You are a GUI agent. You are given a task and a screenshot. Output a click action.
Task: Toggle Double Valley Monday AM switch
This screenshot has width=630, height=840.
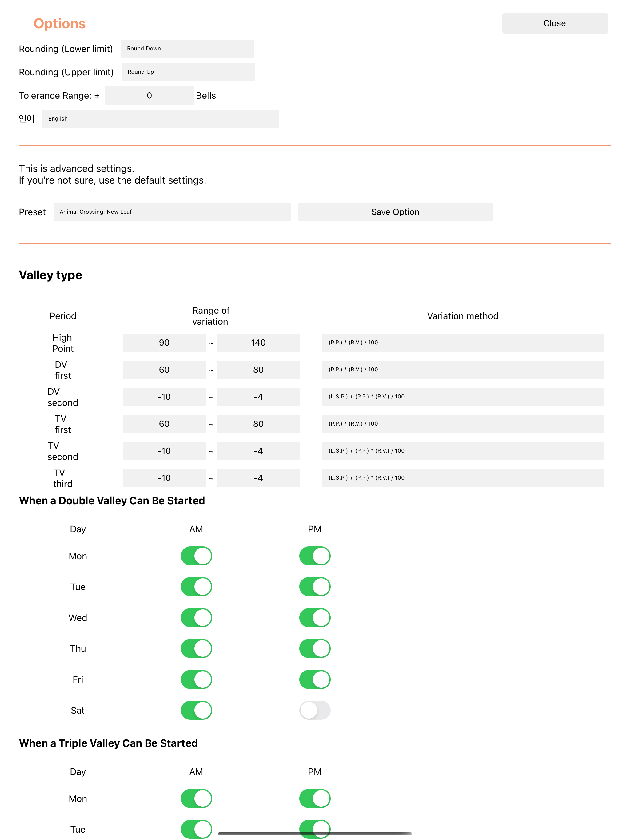(196, 556)
